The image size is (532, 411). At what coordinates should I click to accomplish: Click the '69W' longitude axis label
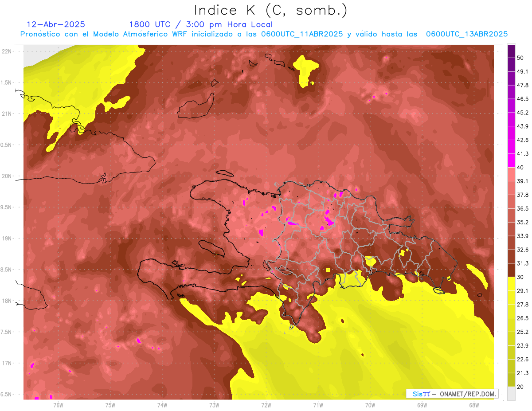[422, 405]
